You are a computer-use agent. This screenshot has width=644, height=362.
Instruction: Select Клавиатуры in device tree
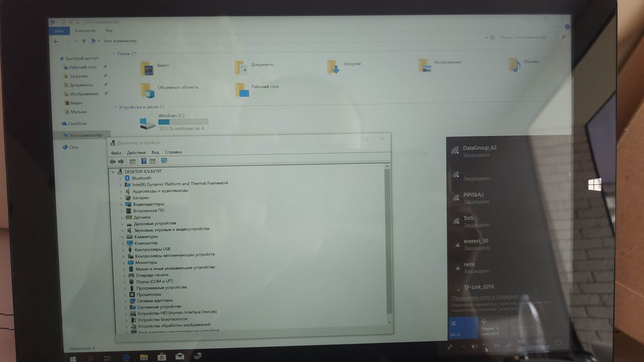(146, 237)
